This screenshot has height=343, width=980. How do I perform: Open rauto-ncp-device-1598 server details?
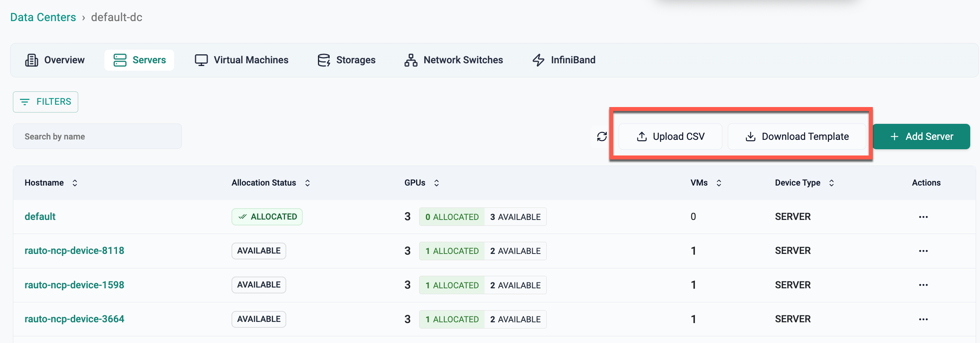point(74,285)
